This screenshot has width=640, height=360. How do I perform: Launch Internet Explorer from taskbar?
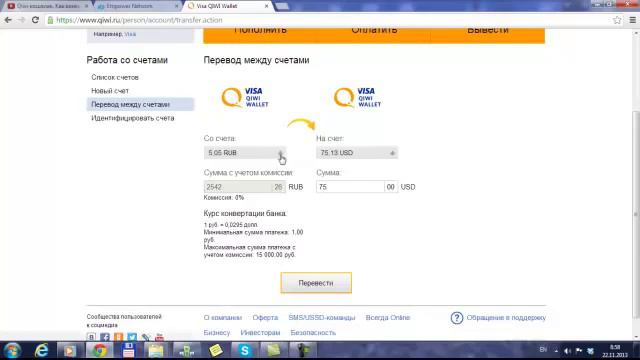[x=41, y=350]
